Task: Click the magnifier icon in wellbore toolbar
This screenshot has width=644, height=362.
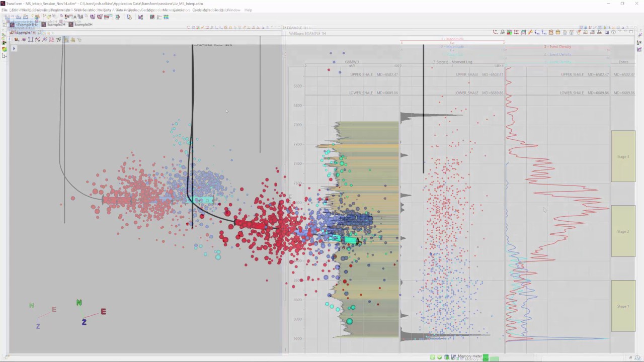Action: [503, 32]
